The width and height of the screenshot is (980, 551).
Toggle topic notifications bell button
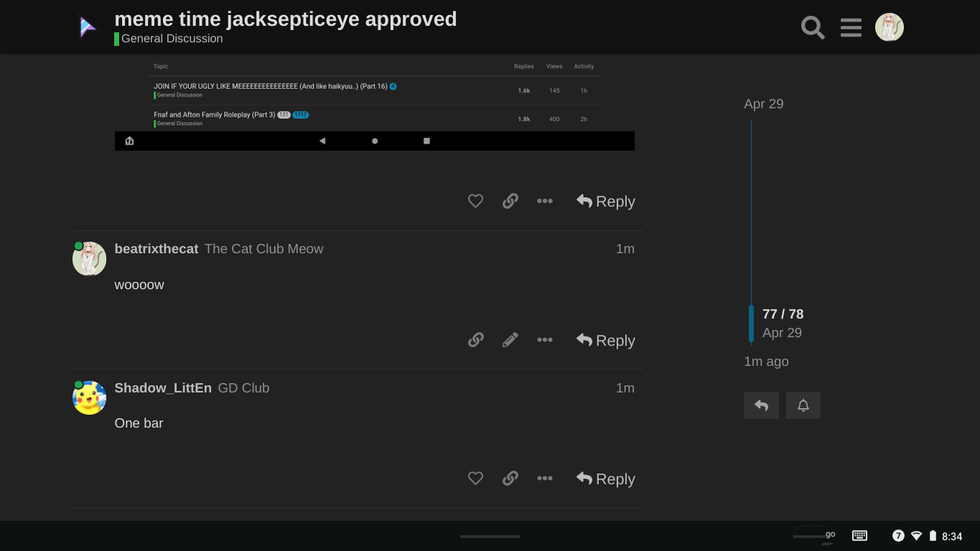click(x=803, y=405)
